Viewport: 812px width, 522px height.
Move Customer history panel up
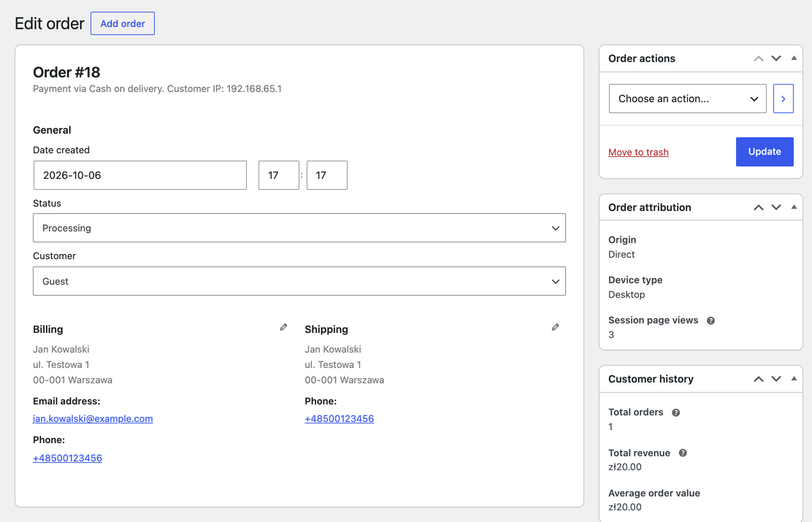point(759,379)
